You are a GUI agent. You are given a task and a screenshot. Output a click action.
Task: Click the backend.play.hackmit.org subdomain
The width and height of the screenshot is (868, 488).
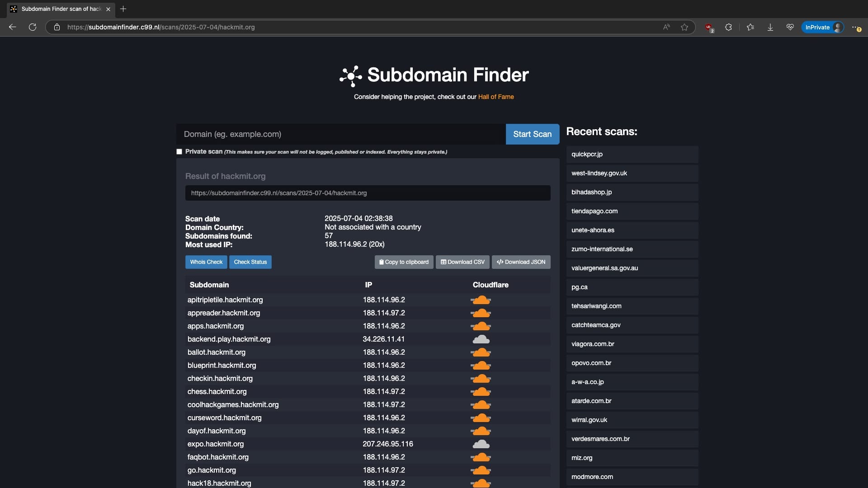pos(229,339)
